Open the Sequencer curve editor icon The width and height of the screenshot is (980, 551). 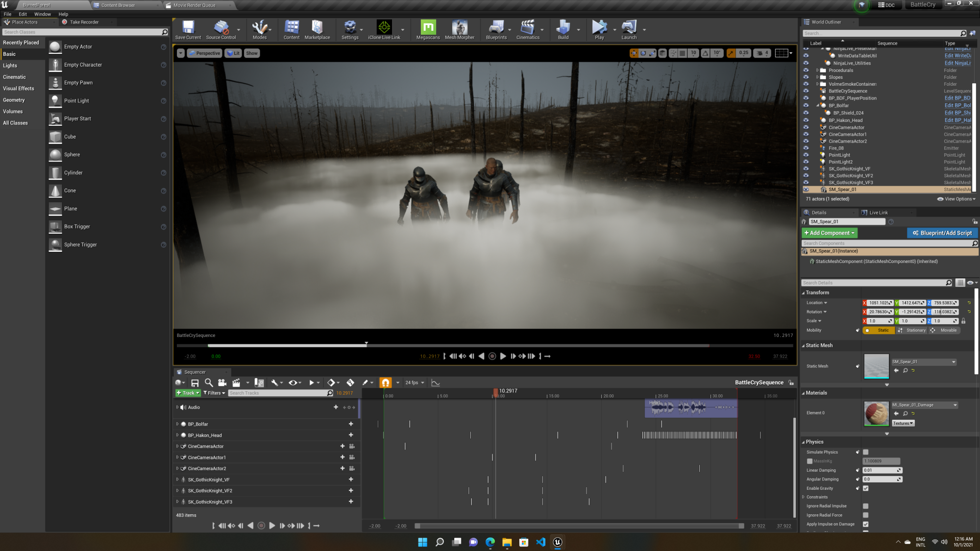pos(435,383)
